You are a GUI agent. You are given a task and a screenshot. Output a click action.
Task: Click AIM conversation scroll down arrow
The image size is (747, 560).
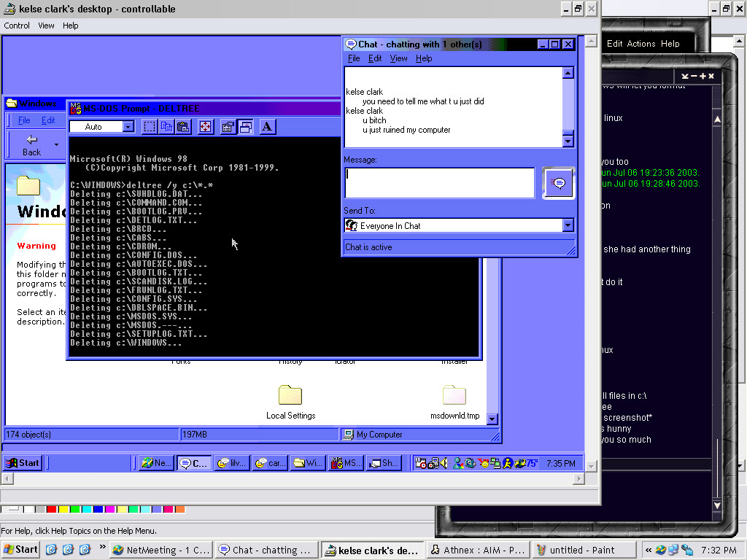(x=717, y=505)
